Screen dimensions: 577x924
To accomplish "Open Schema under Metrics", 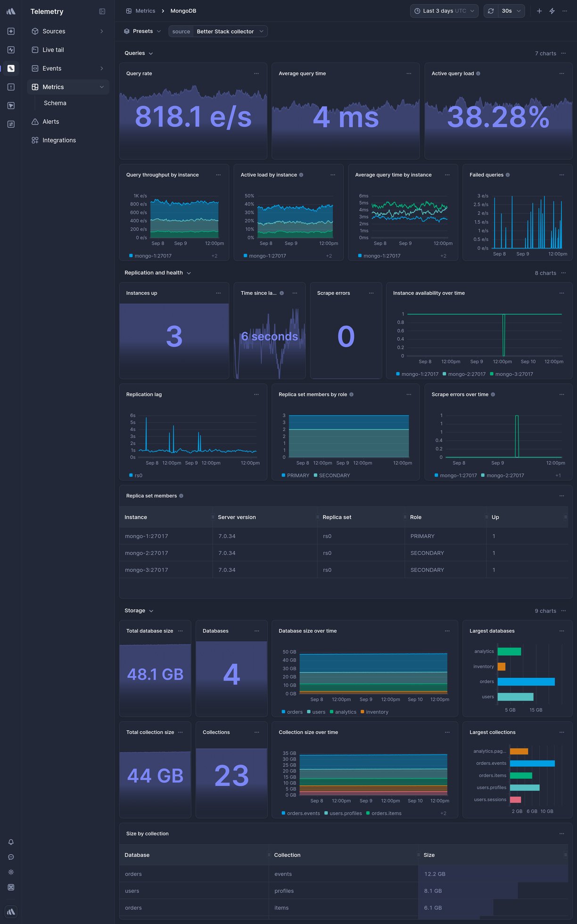I will [x=55, y=103].
